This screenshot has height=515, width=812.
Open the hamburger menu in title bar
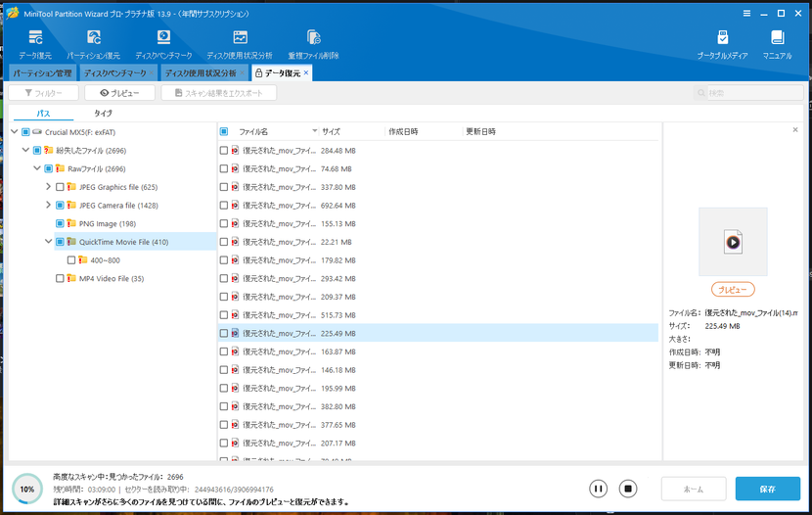(746, 14)
